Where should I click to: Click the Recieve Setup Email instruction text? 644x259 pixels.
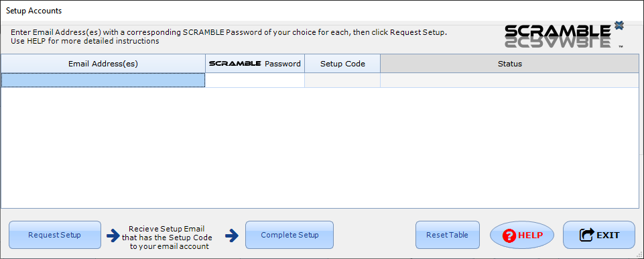pos(167,238)
